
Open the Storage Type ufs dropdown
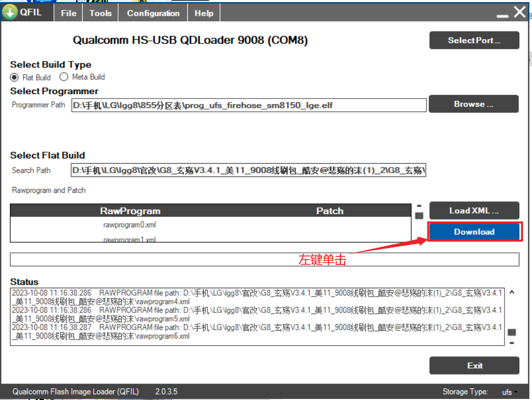[x=510, y=392]
